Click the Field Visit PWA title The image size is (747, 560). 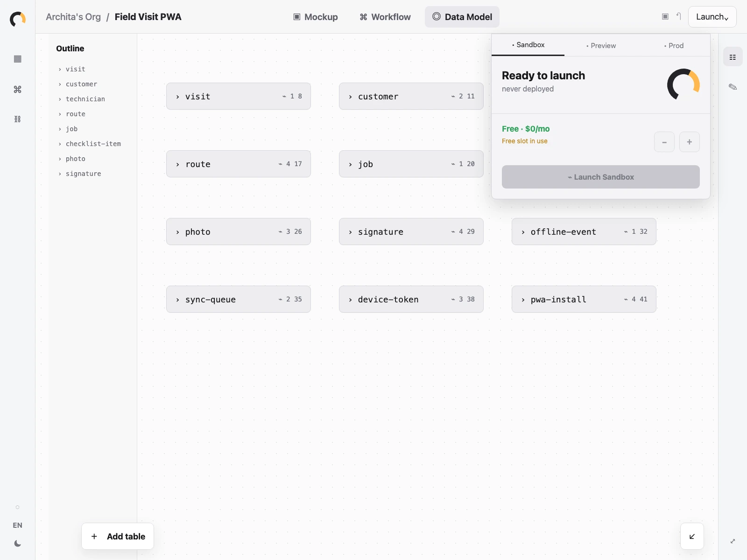[148, 17]
